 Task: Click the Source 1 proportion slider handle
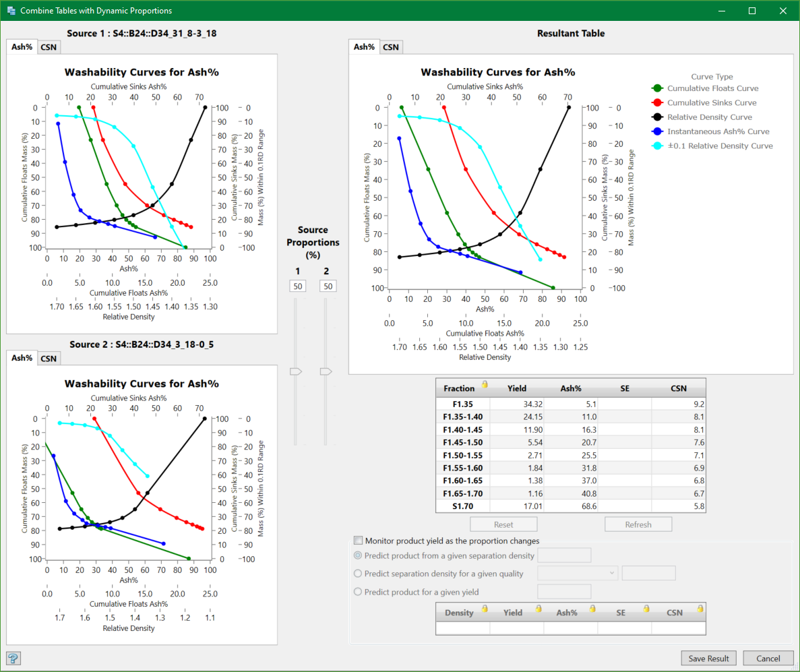coord(297,370)
